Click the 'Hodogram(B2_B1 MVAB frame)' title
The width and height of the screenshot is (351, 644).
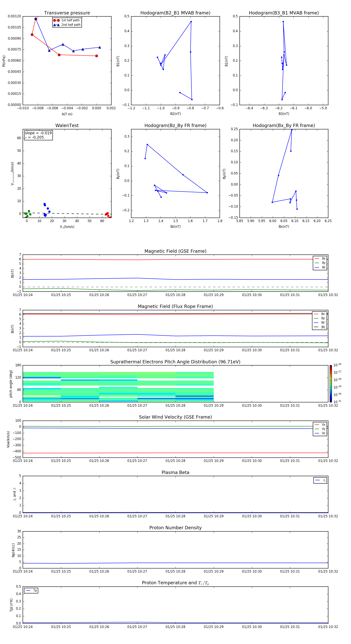175,13
